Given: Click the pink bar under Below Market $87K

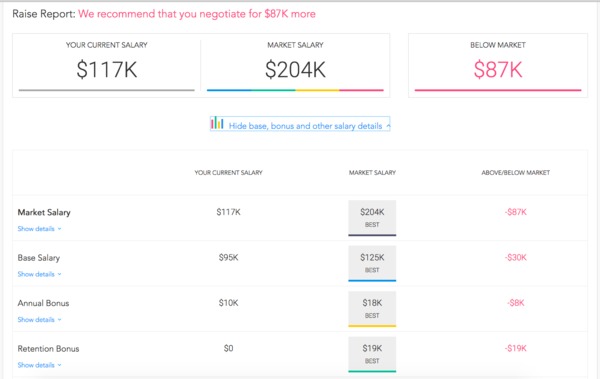Looking at the screenshot, I should [x=498, y=90].
